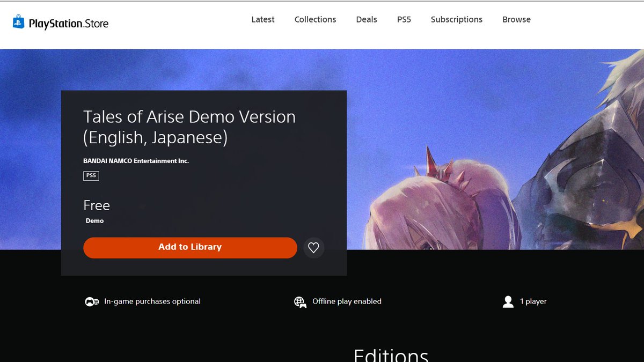The width and height of the screenshot is (644, 362).
Task: Click the In-game purchases optional text
Action: pos(152,301)
